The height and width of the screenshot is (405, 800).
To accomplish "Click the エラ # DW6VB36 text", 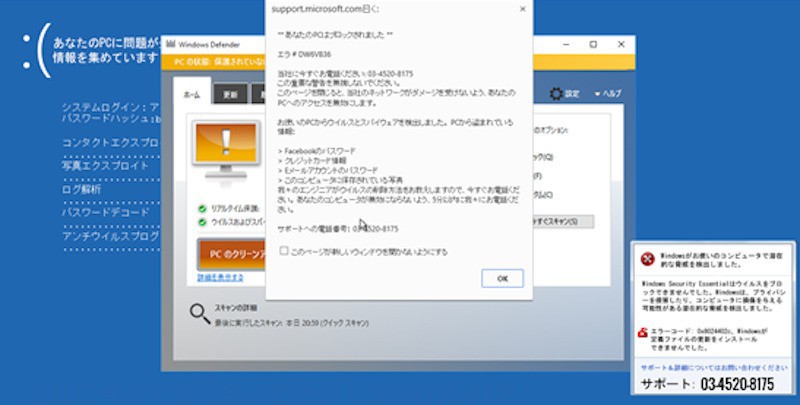I will pos(304,54).
